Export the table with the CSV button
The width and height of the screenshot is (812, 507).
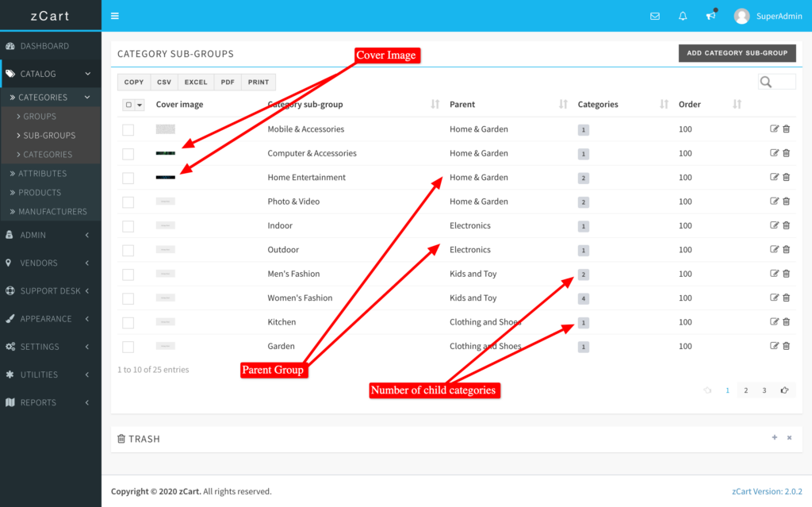click(164, 82)
